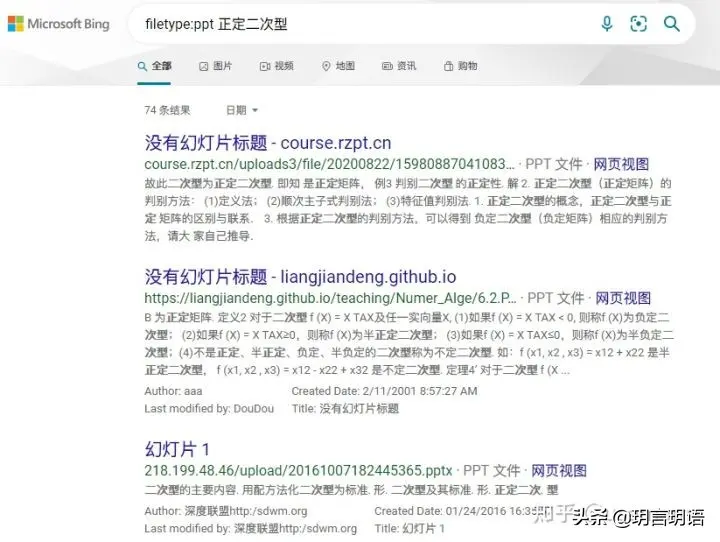Go to the 资讯 news tab
The width and height of the screenshot is (720, 542).
coord(399,66)
